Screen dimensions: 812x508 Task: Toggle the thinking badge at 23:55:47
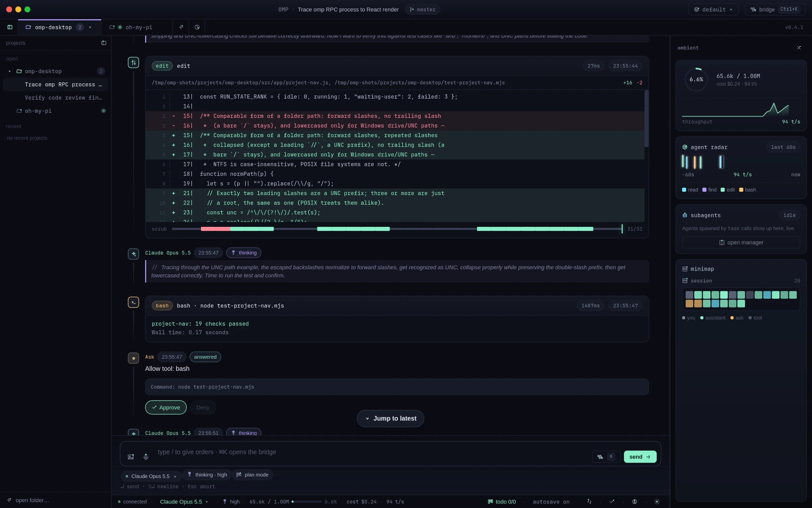(x=244, y=253)
